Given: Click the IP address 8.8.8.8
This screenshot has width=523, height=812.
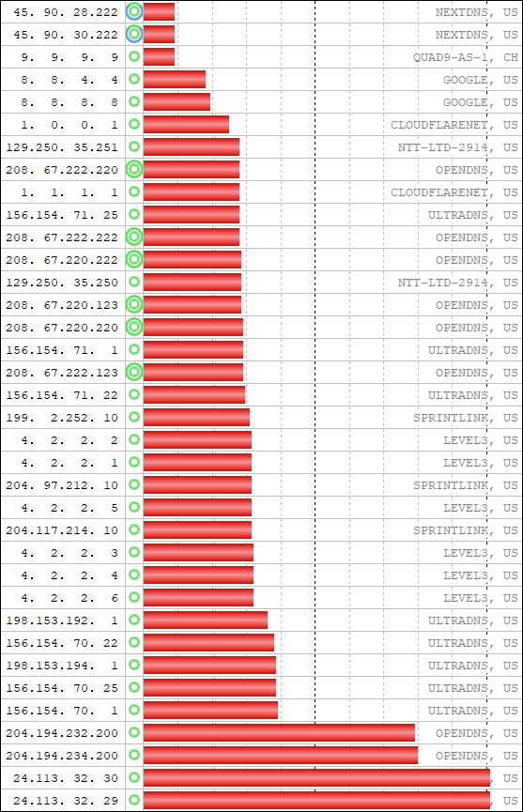Looking at the screenshot, I should 69,102.
